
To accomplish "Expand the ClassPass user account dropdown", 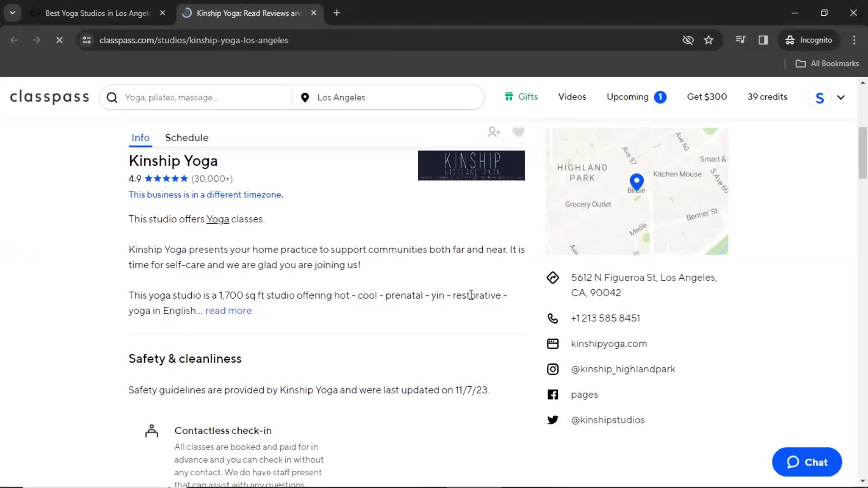I will (840, 97).
